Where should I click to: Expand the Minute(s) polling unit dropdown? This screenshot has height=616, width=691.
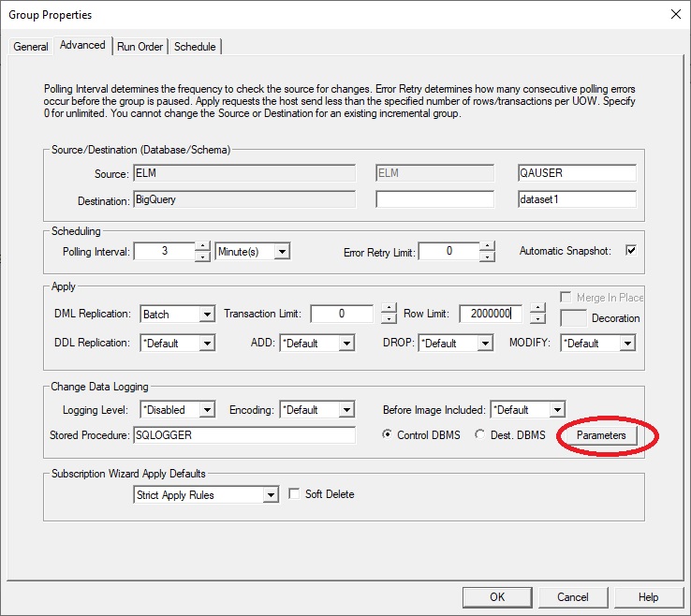coord(282,251)
